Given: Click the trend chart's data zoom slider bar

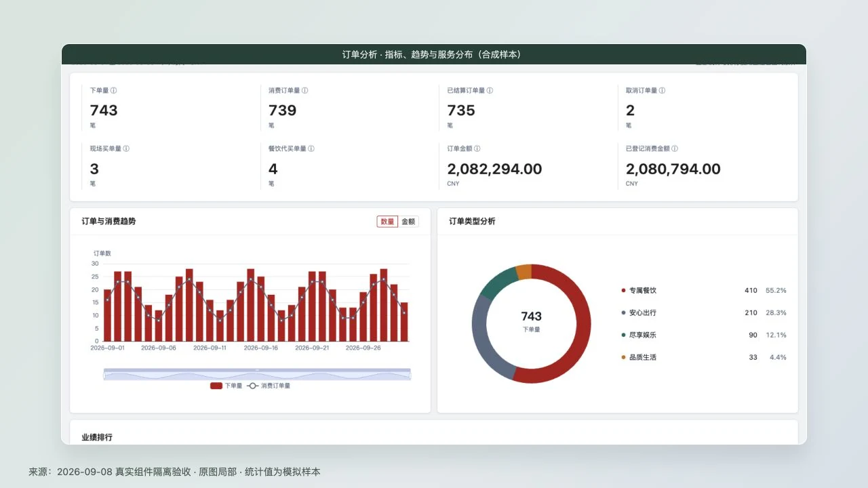Looking at the screenshot, I should 257,375.
